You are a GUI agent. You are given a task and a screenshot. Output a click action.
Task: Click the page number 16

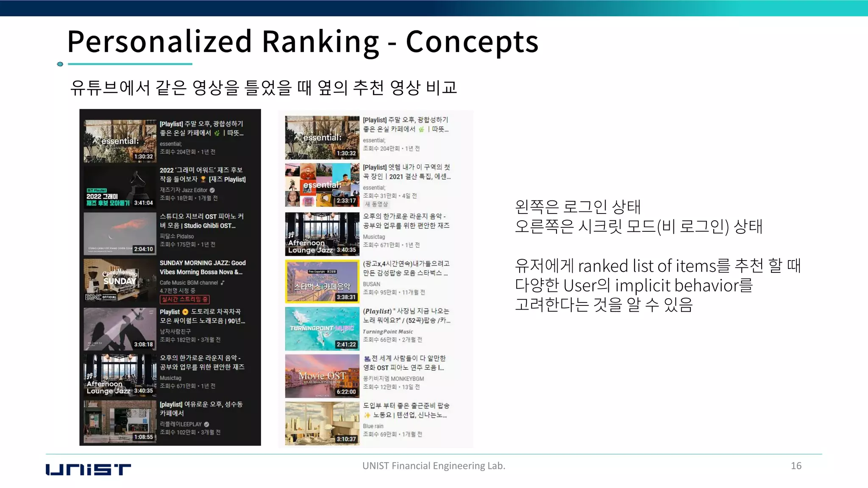[796, 466]
